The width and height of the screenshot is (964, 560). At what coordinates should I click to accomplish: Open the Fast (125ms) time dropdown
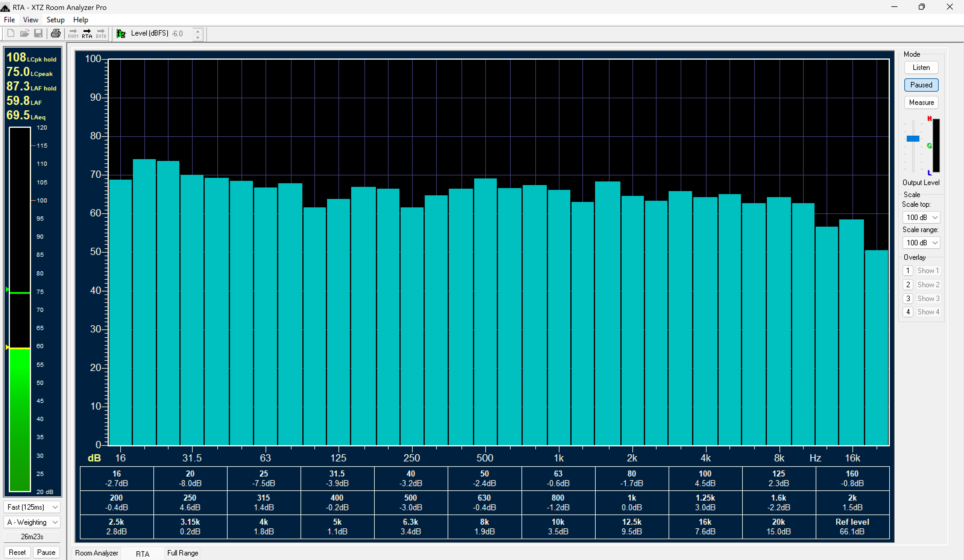click(x=32, y=507)
